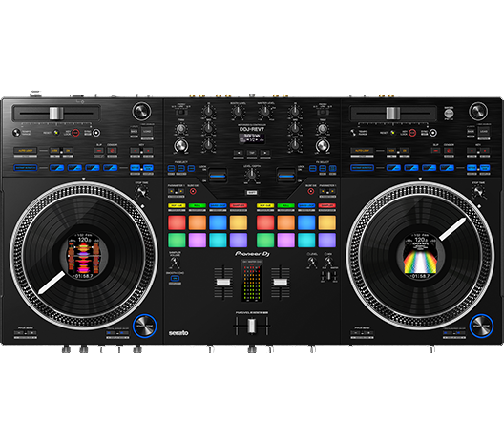
Task: Toggle Key Lock on the left deck
Action: pos(75,133)
